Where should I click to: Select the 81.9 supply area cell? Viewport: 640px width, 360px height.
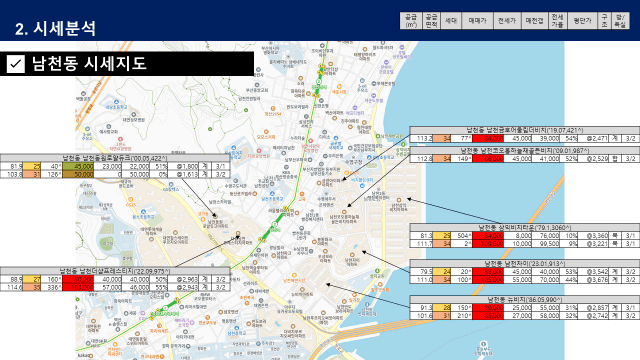[11, 166]
